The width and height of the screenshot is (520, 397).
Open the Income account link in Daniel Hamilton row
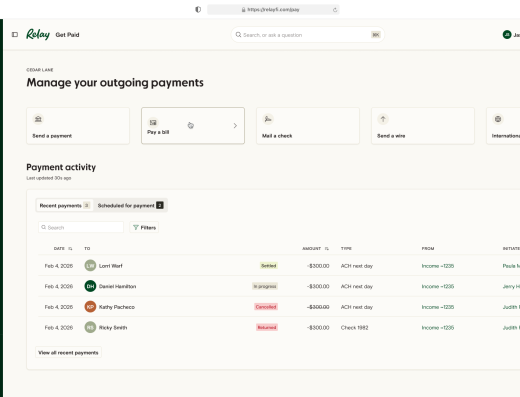(x=438, y=286)
